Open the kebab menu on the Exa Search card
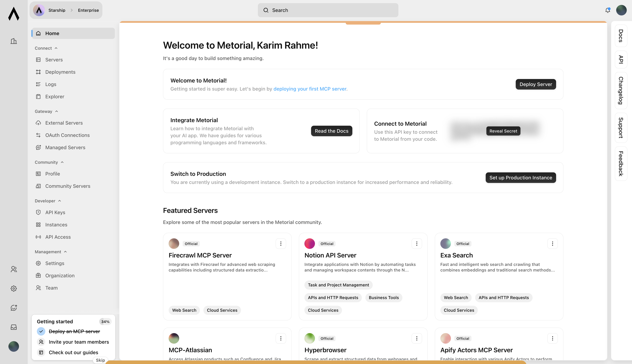The height and width of the screenshot is (364, 632). click(x=552, y=243)
